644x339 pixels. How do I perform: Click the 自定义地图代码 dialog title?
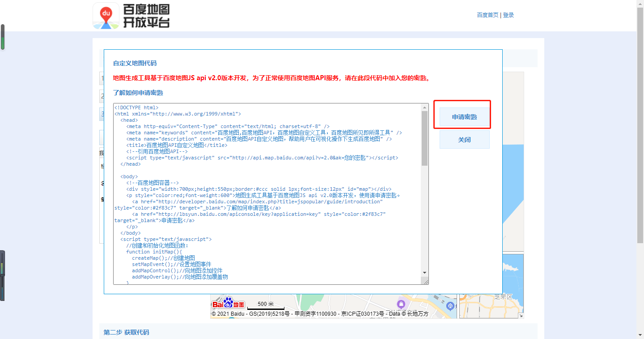[135, 63]
